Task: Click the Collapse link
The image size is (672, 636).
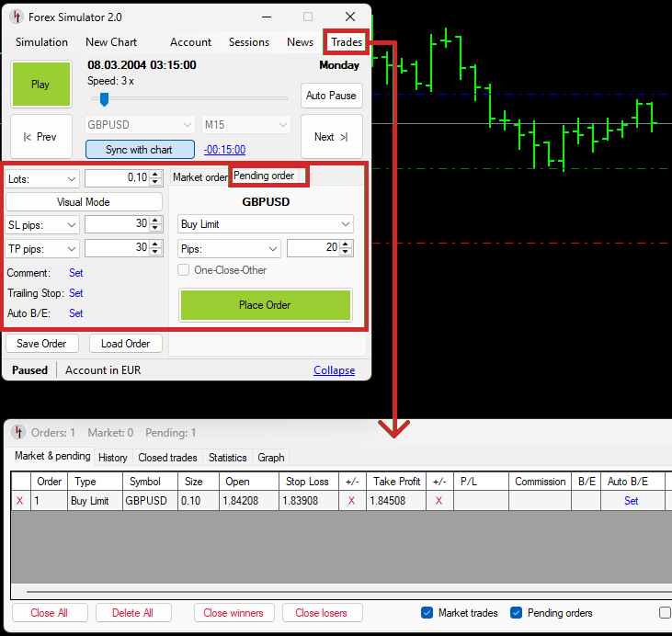Action: coord(335,369)
